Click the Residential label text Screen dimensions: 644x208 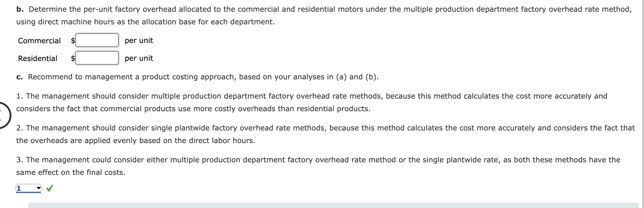(38, 58)
